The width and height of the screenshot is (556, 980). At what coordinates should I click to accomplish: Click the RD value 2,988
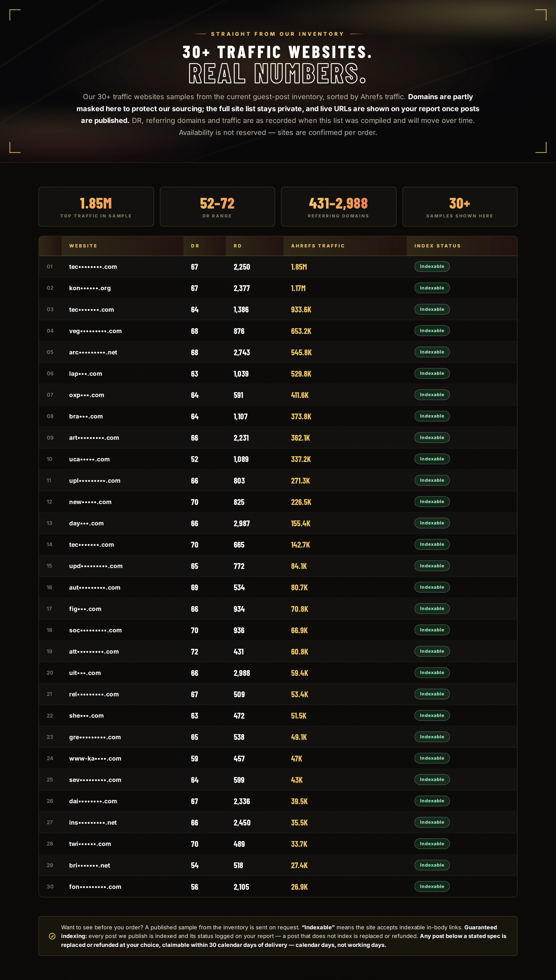pos(242,673)
